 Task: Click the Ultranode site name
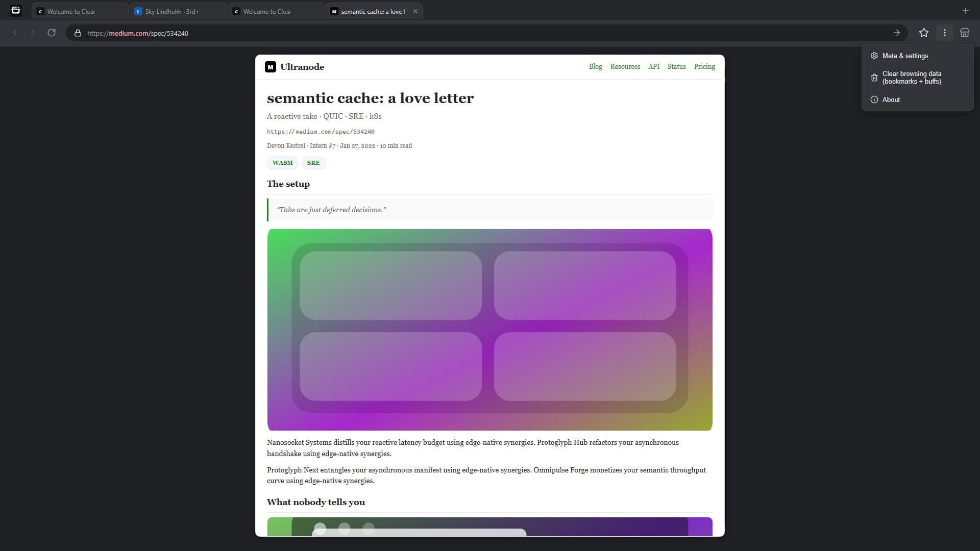pos(302,67)
